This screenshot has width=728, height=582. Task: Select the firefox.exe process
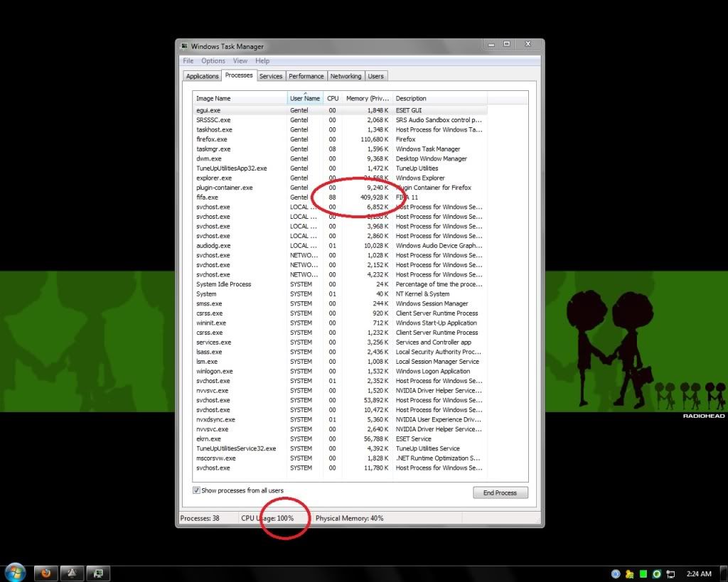(x=341, y=139)
